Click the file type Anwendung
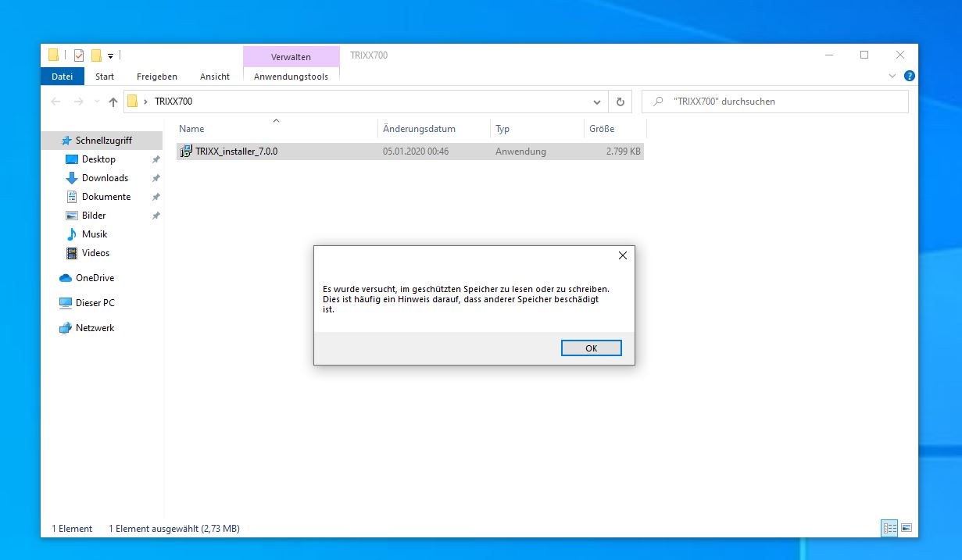Screen dimensions: 962x560 pyautogui.click(x=520, y=152)
